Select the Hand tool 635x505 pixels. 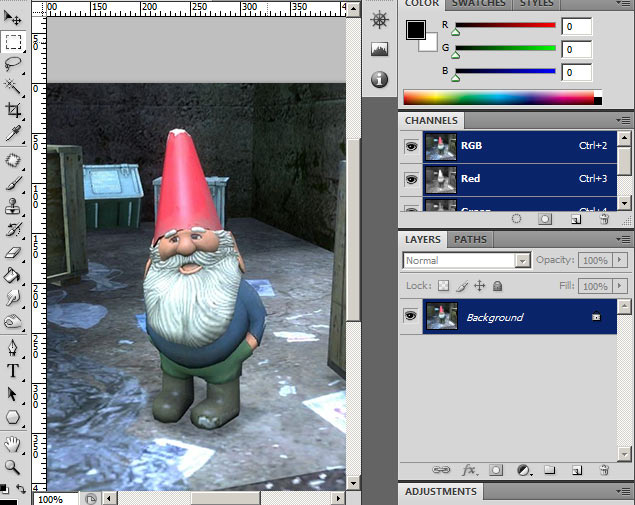[13, 444]
